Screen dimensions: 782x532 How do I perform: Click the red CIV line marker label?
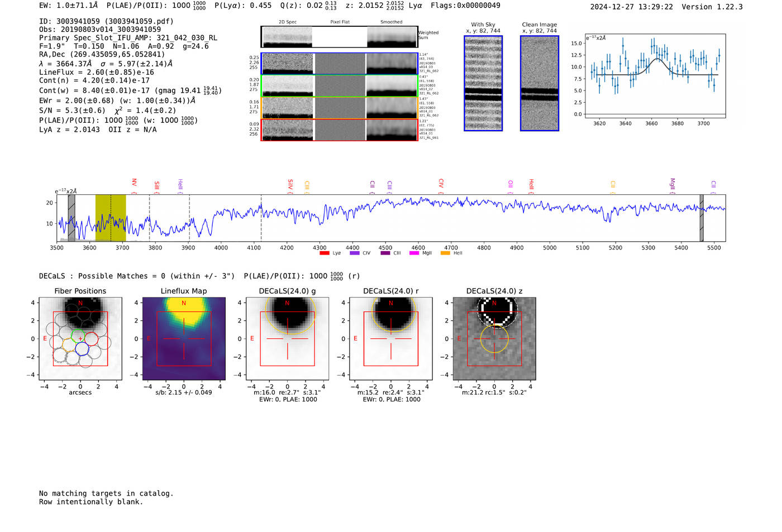pyautogui.click(x=441, y=185)
